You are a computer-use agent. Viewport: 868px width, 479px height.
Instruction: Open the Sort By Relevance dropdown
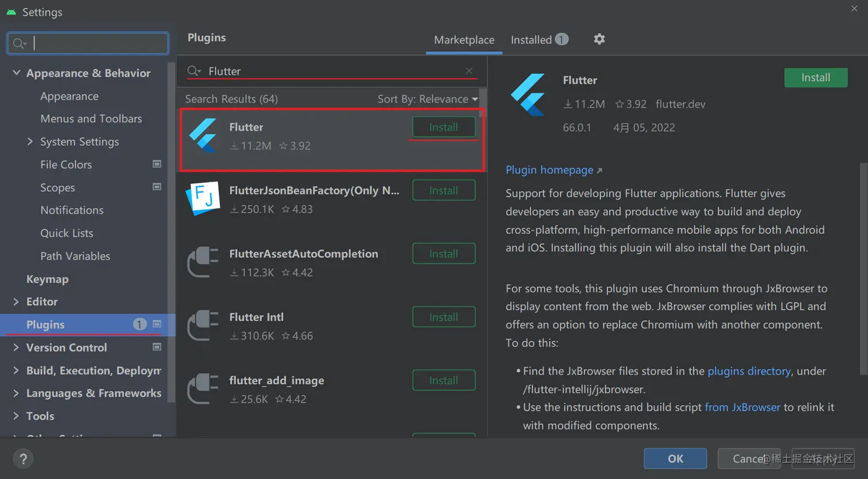428,99
